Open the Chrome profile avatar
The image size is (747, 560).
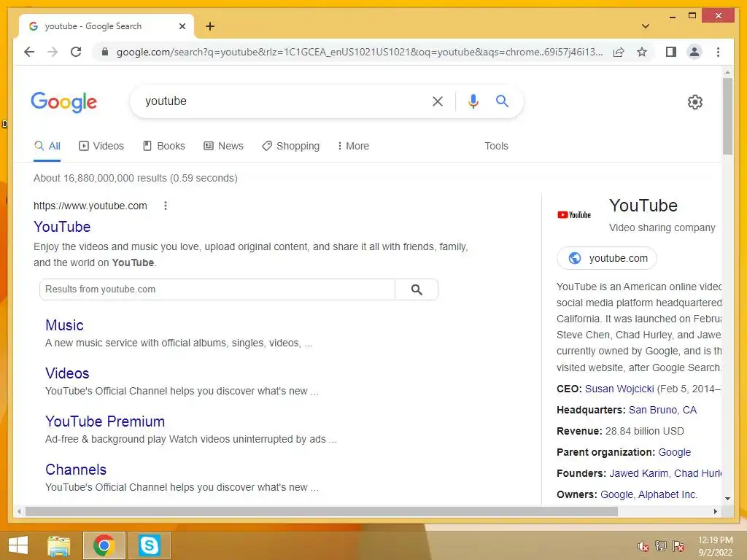click(694, 52)
